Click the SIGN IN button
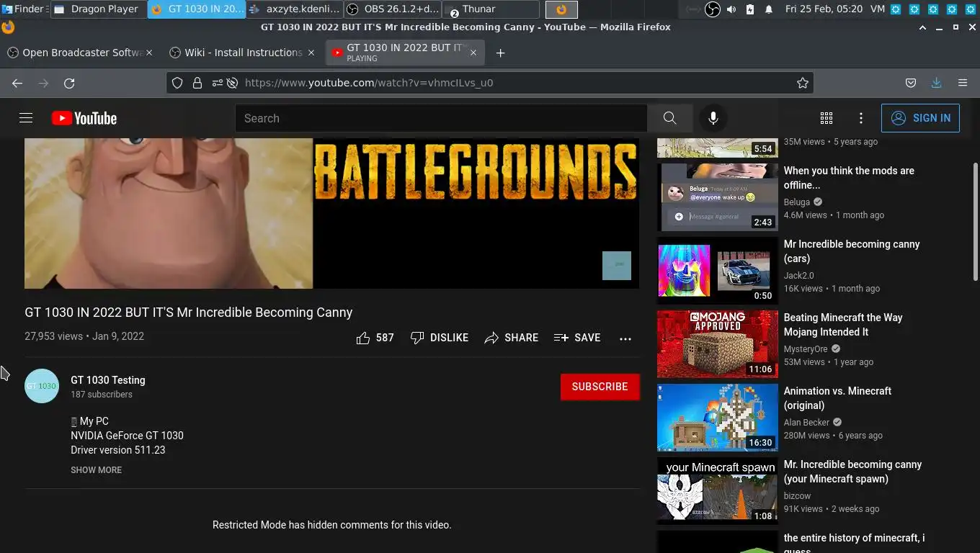The image size is (980, 553). pos(920,118)
